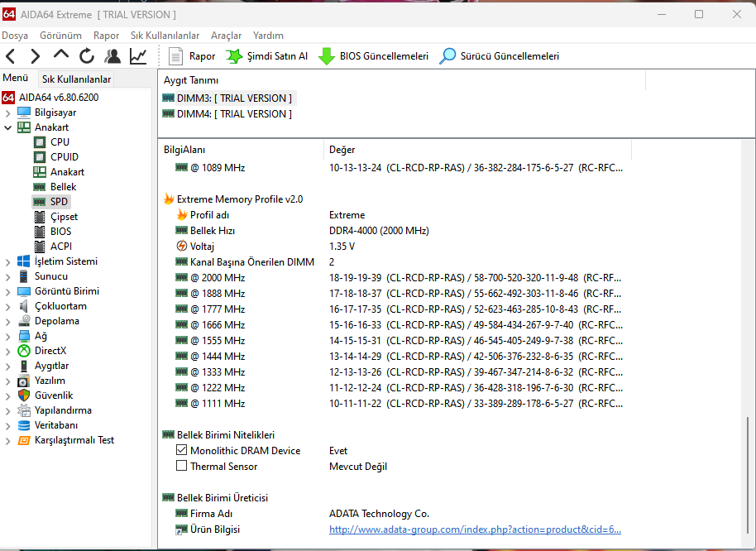The height and width of the screenshot is (551, 756).
Task: Toggle Monolithic DRAM Device checkbox
Action: tap(181, 450)
